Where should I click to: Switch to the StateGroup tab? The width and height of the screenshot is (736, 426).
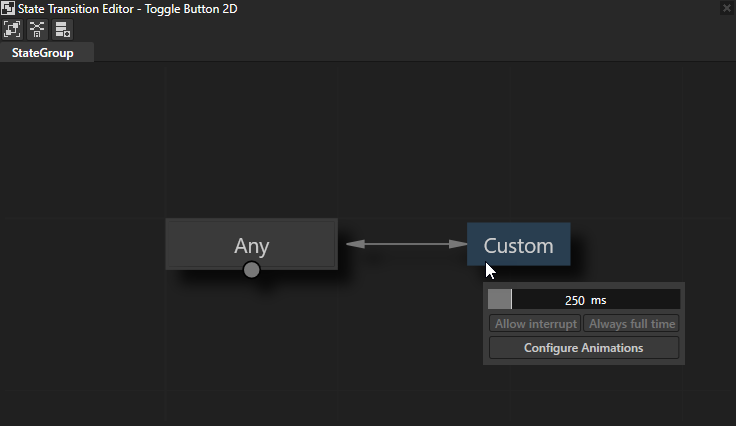point(43,53)
